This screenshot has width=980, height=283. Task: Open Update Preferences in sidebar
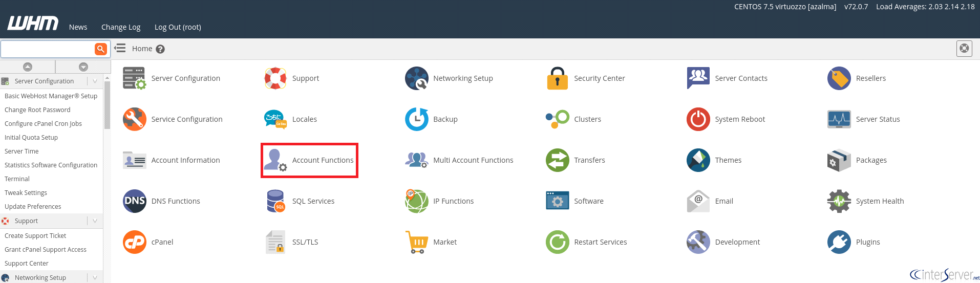[x=33, y=206]
